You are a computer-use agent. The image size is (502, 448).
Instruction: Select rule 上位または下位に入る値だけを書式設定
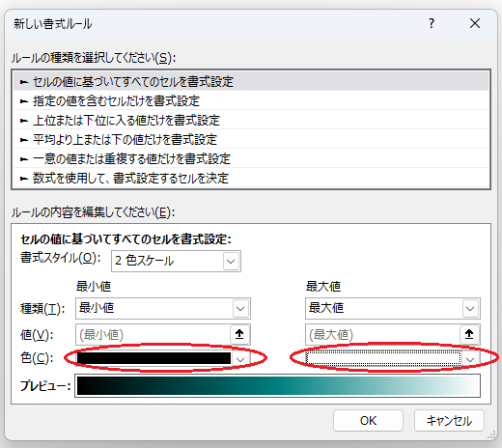click(251, 120)
